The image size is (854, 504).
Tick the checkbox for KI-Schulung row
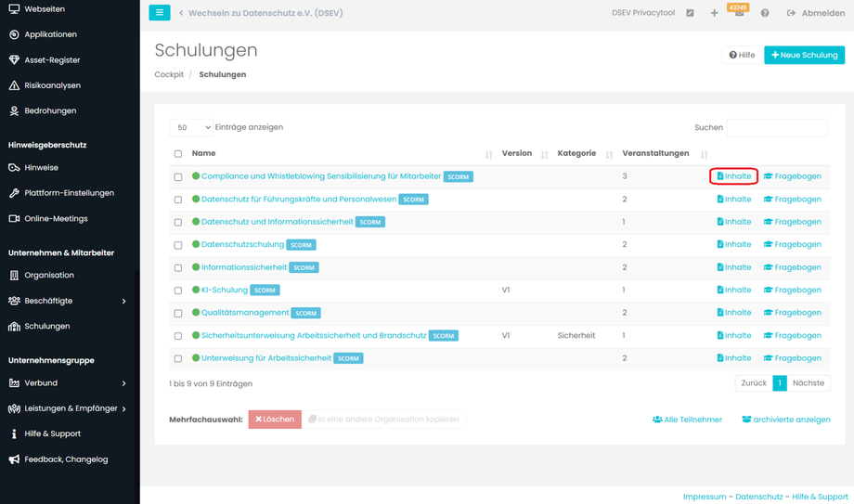(178, 291)
